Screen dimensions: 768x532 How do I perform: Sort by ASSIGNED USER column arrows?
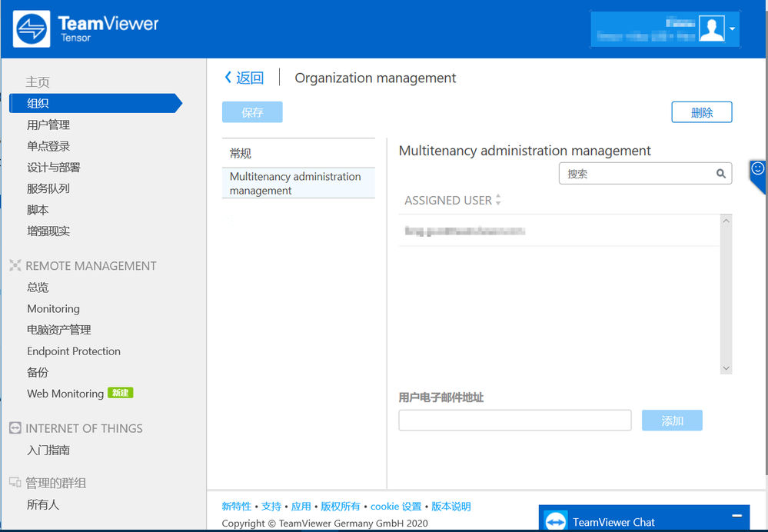pyautogui.click(x=498, y=200)
